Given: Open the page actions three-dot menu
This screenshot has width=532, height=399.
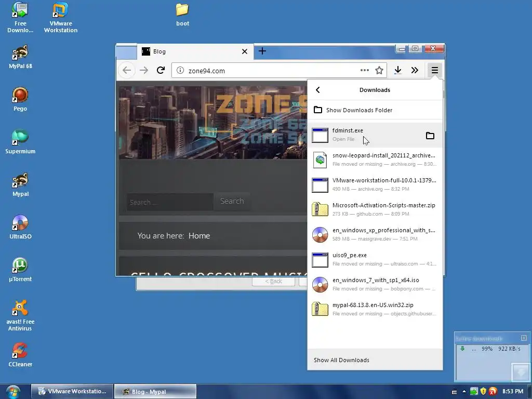Looking at the screenshot, I should (364, 70).
